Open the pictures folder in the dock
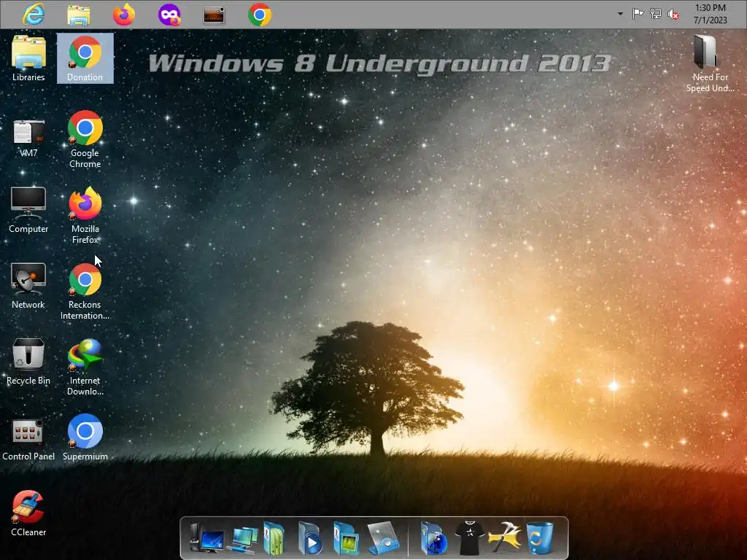 [x=346, y=539]
